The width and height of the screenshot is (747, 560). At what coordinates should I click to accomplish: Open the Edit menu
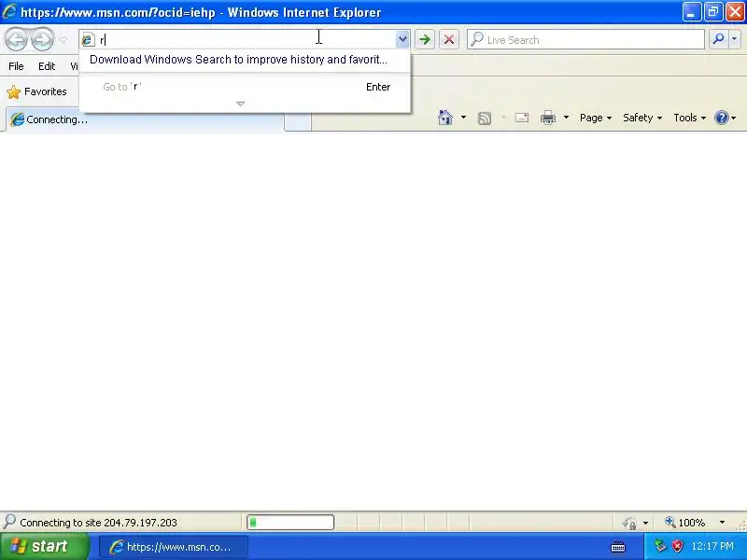(x=47, y=66)
